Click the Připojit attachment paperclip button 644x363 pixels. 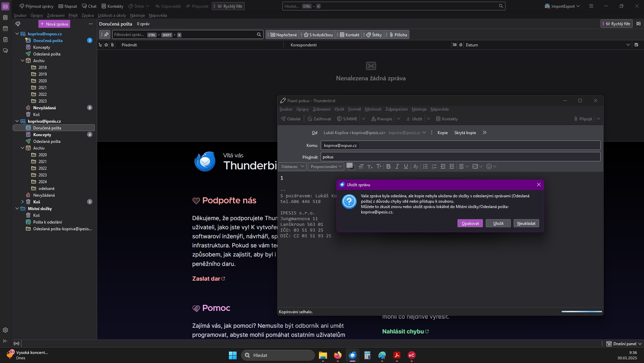[x=583, y=119]
